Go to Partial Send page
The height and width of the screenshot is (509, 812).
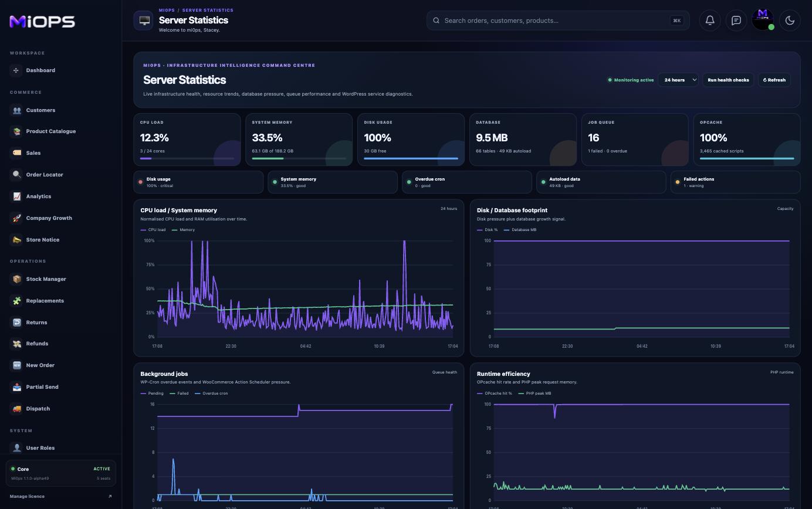[60, 387]
